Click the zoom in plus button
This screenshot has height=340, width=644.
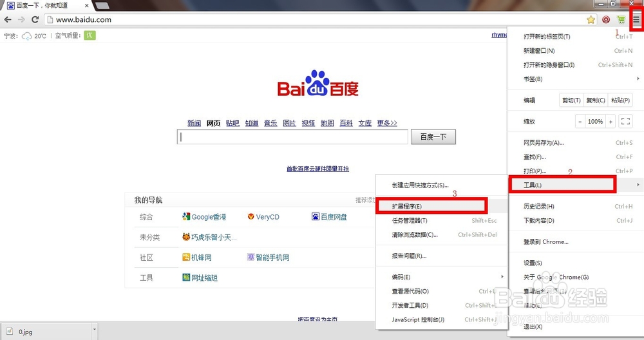click(611, 122)
